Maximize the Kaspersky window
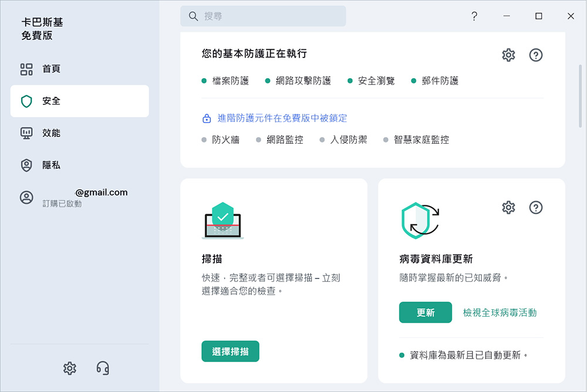The image size is (587, 392). click(x=539, y=16)
